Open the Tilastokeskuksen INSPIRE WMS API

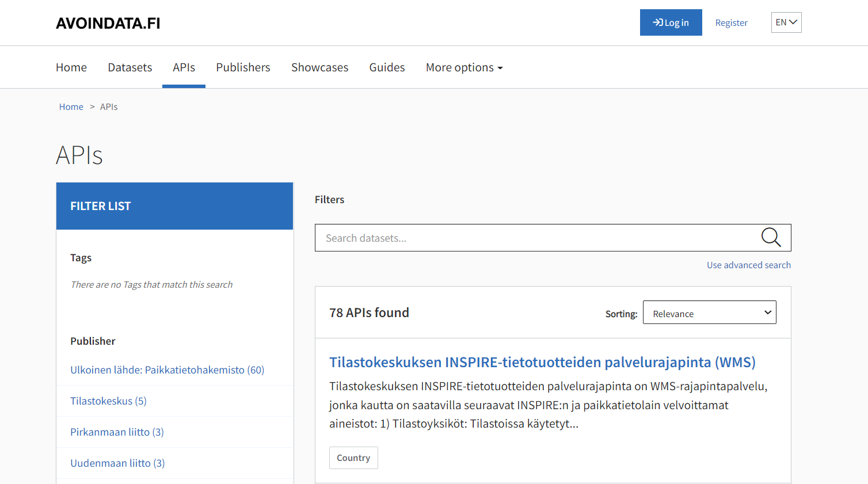tap(542, 363)
